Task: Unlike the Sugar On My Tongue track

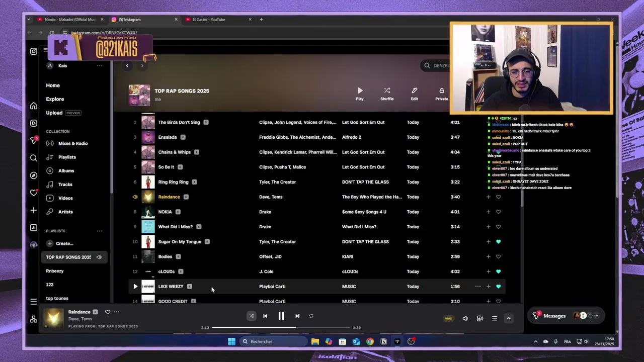Action: pos(498,242)
